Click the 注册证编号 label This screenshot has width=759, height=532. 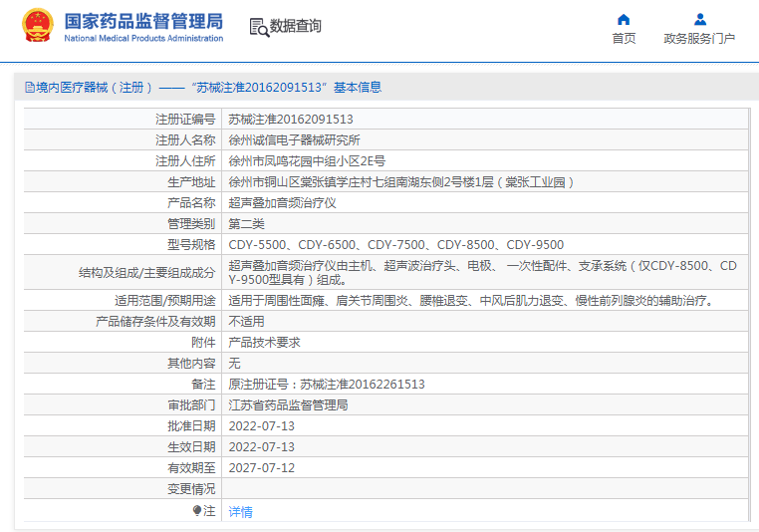click(x=185, y=120)
